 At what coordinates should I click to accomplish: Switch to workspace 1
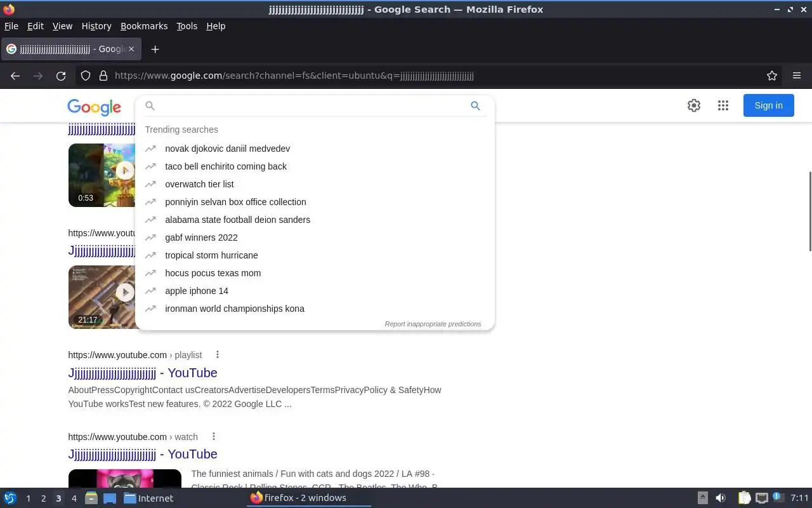coord(28,498)
